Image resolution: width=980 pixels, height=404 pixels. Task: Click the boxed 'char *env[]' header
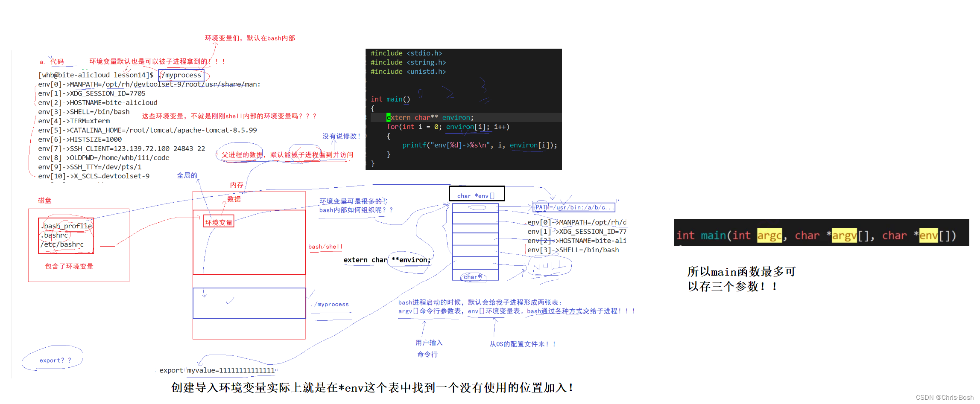(x=477, y=194)
